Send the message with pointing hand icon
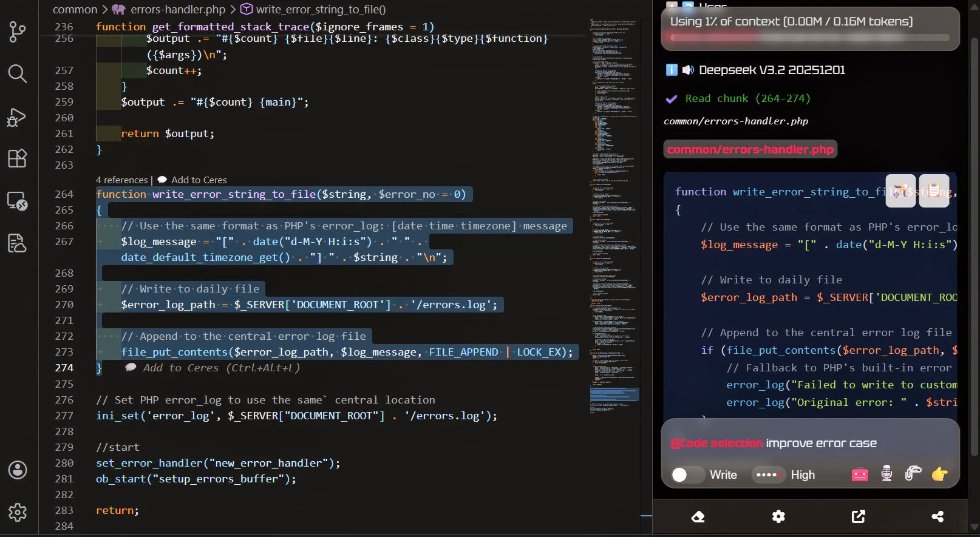Image resolution: width=980 pixels, height=537 pixels. [939, 474]
